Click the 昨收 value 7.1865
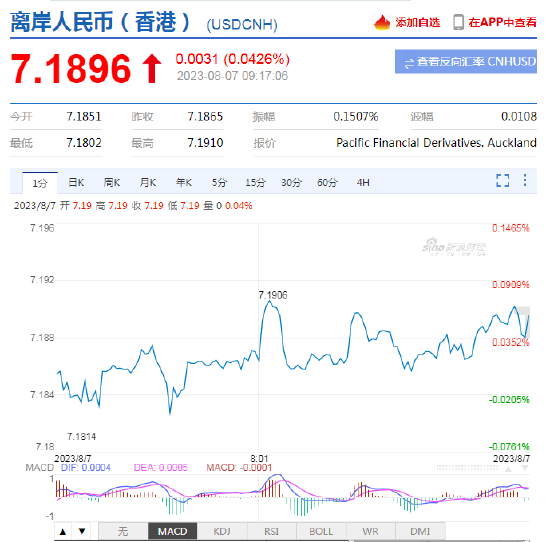550x542 pixels. pos(205,116)
